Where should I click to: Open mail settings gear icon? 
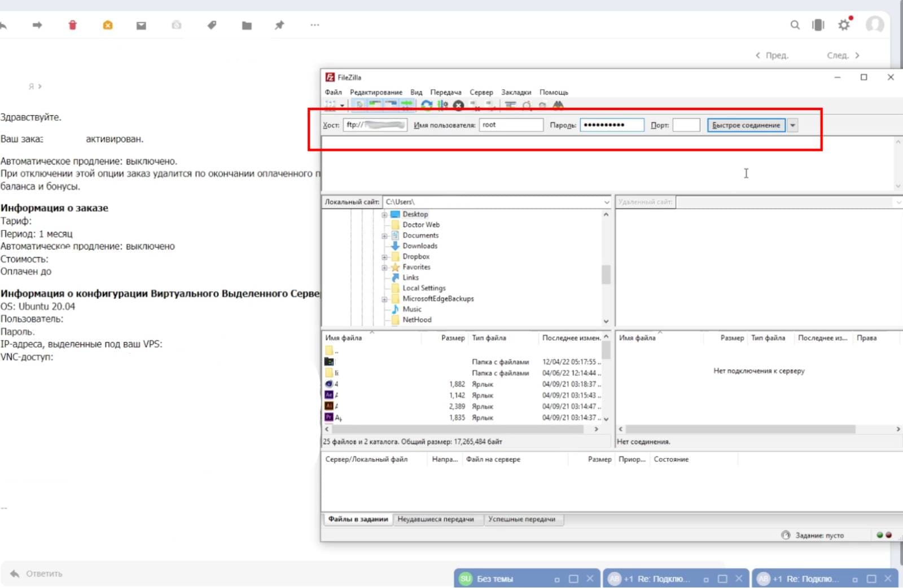coord(844,25)
